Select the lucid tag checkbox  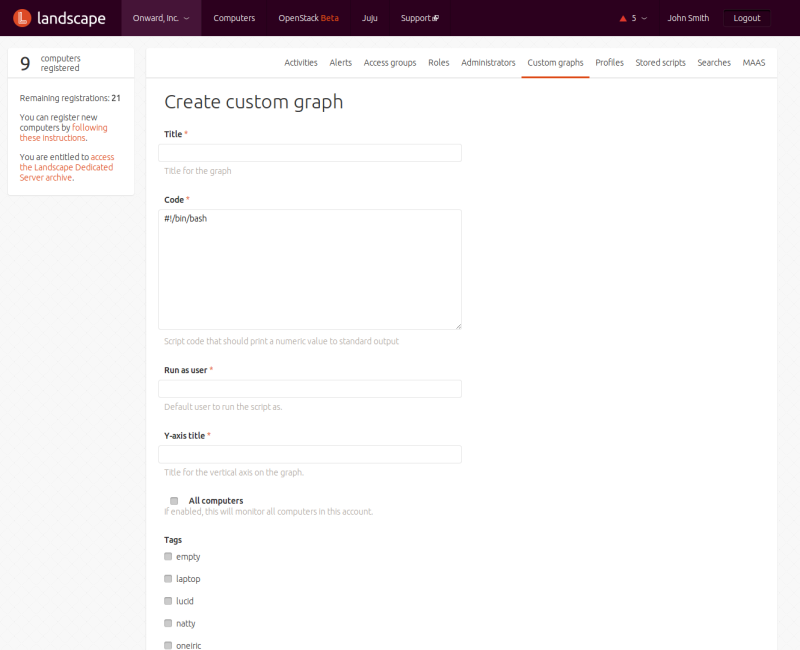click(x=168, y=601)
